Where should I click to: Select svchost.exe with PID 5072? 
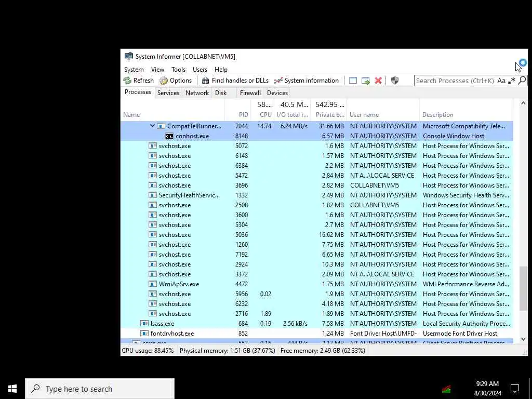(x=317, y=146)
